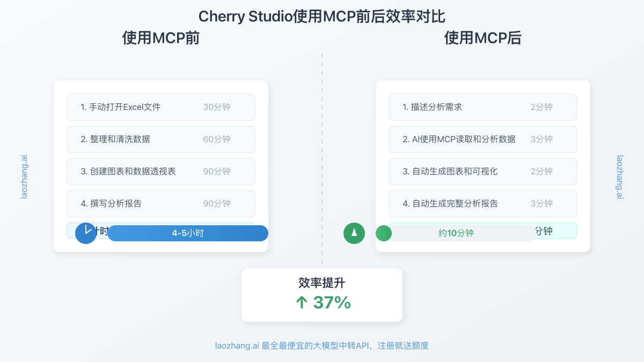This screenshot has width=644, height=362.
Task: Select step 3. 自动生成图表和可视化
Action: (x=483, y=172)
